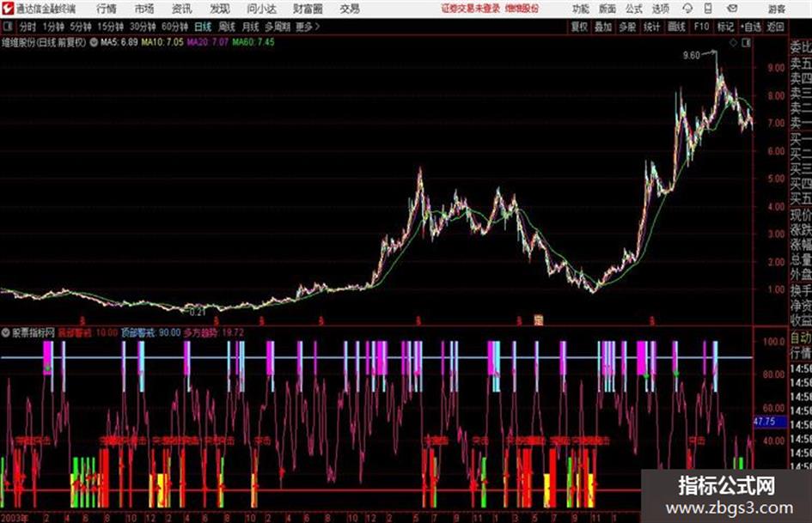The image size is (812, 523).
Task: Click 证券交易未登录 login link
Action: coord(471,9)
